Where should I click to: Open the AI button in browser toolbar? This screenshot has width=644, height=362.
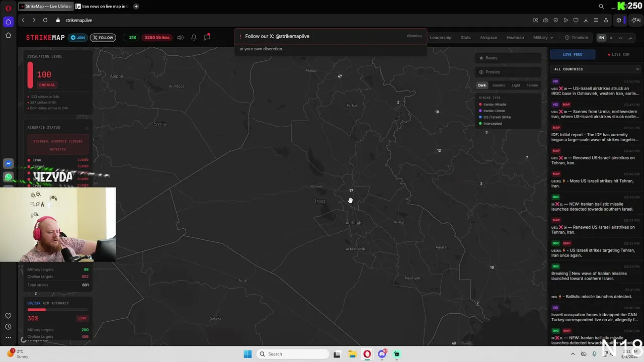coord(636,20)
